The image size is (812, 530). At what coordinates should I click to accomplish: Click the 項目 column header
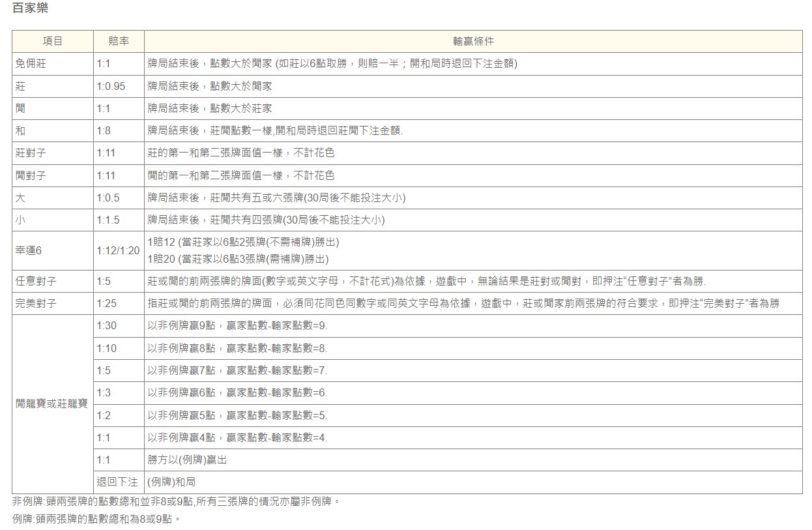(53, 41)
